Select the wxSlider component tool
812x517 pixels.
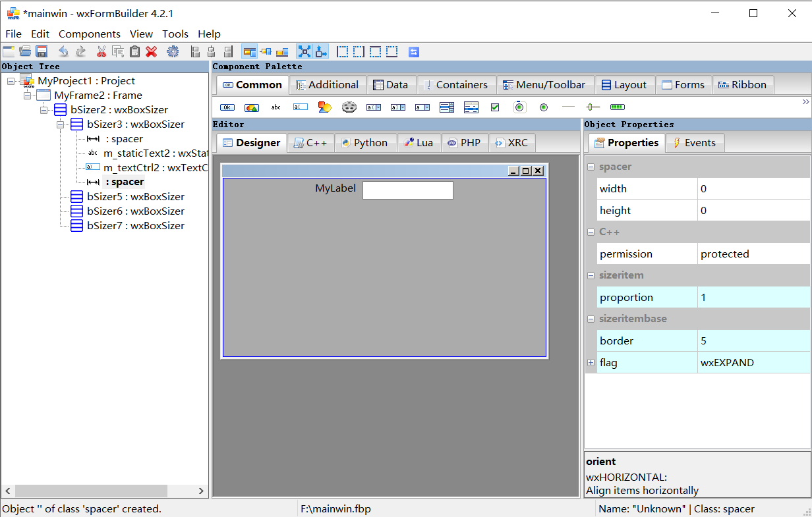tap(593, 107)
